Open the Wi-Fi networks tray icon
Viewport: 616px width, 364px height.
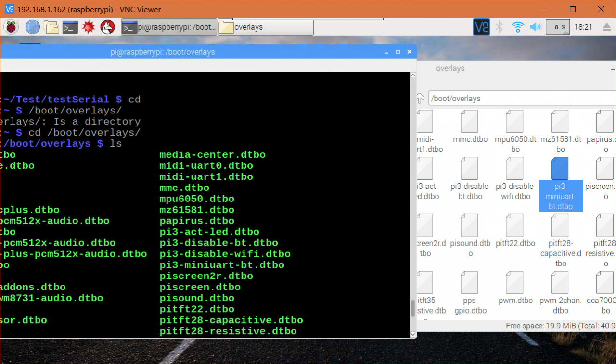click(x=517, y=27)
